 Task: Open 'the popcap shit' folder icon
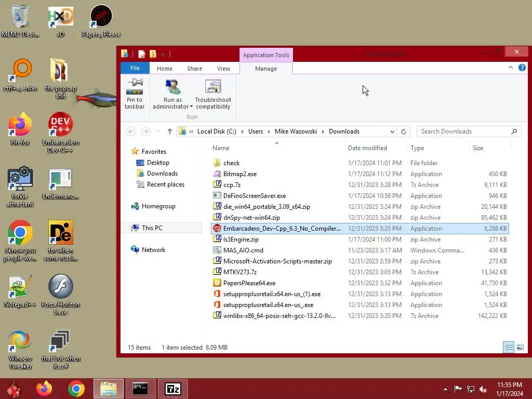[x=60, y=79]
